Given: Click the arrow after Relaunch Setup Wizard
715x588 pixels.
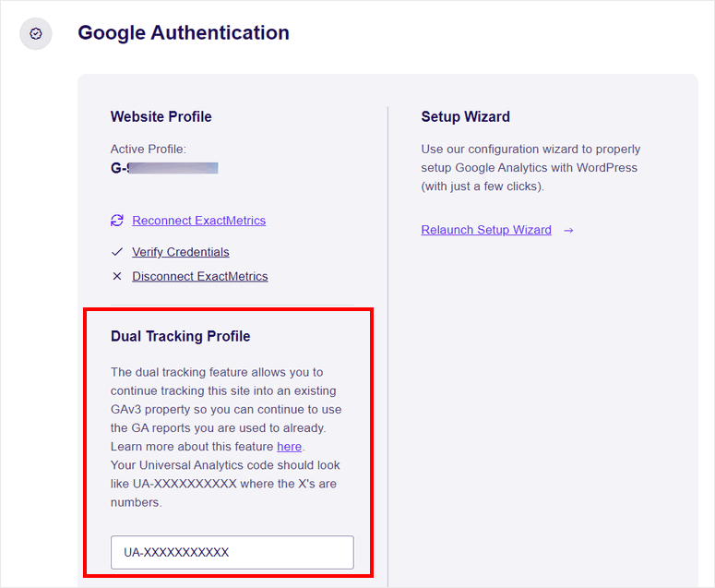Looking at the screenshot, I should click(x=568, y=230).
